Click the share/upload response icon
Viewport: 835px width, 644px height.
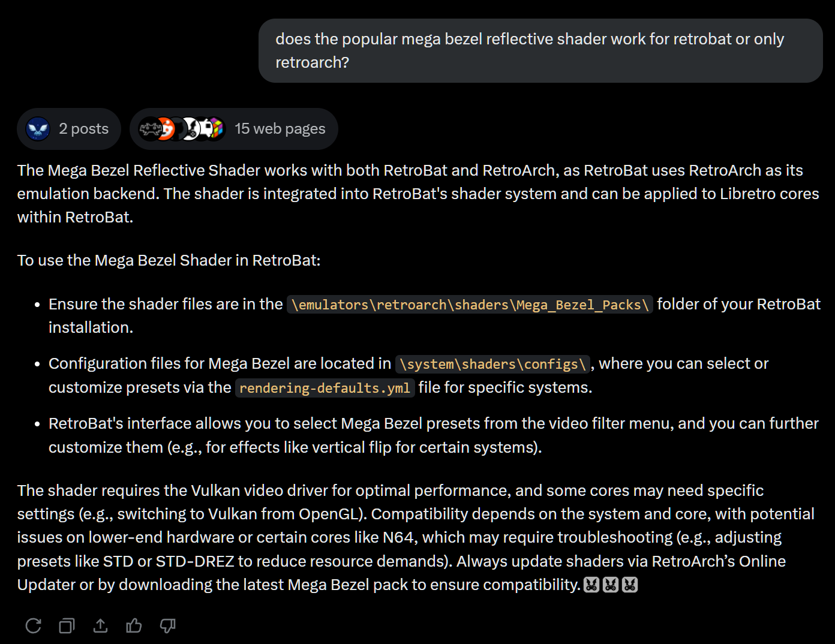click(100, 626)
